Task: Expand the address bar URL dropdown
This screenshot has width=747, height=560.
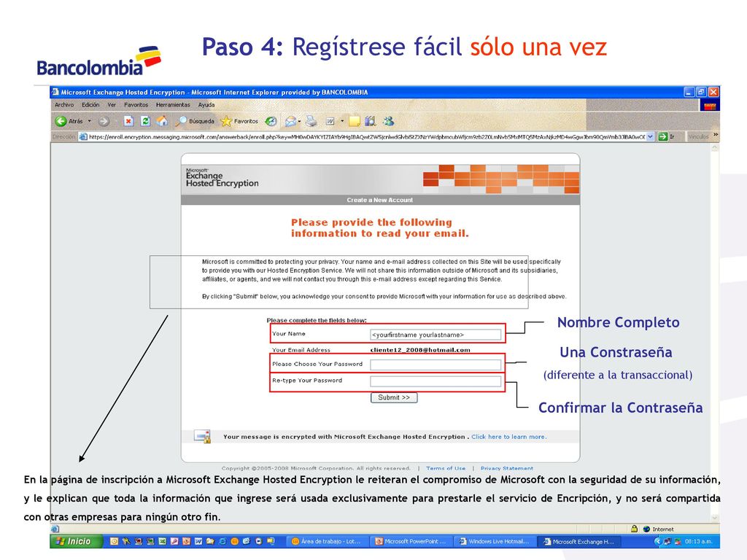Action: 650,136
